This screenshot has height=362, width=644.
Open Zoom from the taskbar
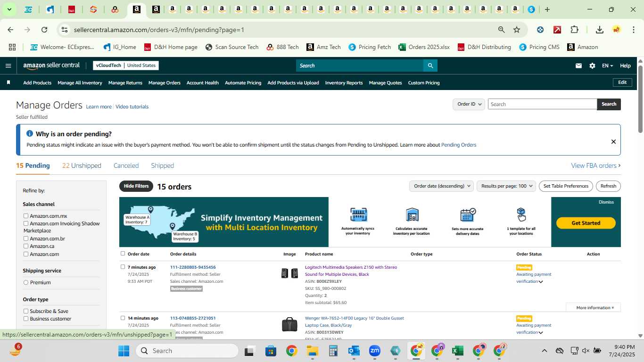(375, 351)
